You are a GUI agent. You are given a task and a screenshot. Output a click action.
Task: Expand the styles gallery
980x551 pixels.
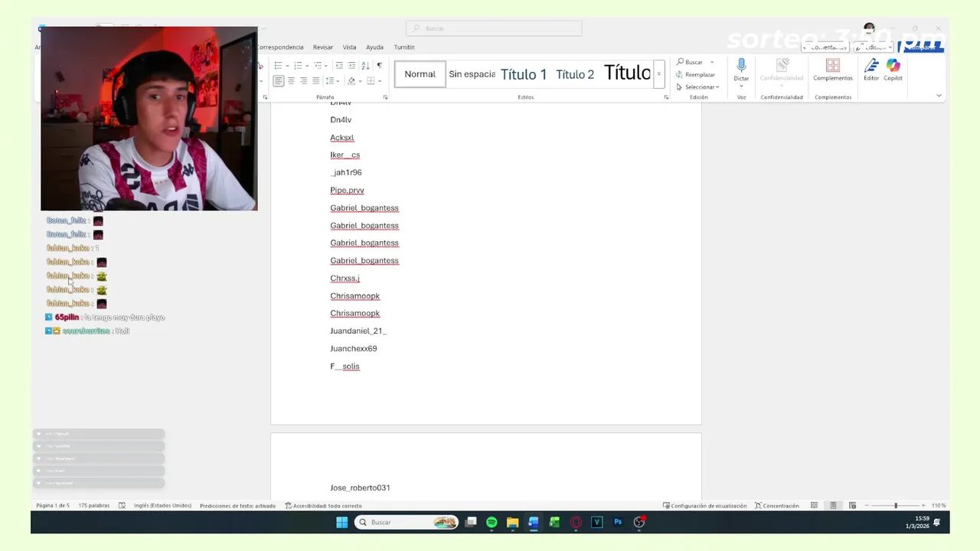click(x=658, y=74)
